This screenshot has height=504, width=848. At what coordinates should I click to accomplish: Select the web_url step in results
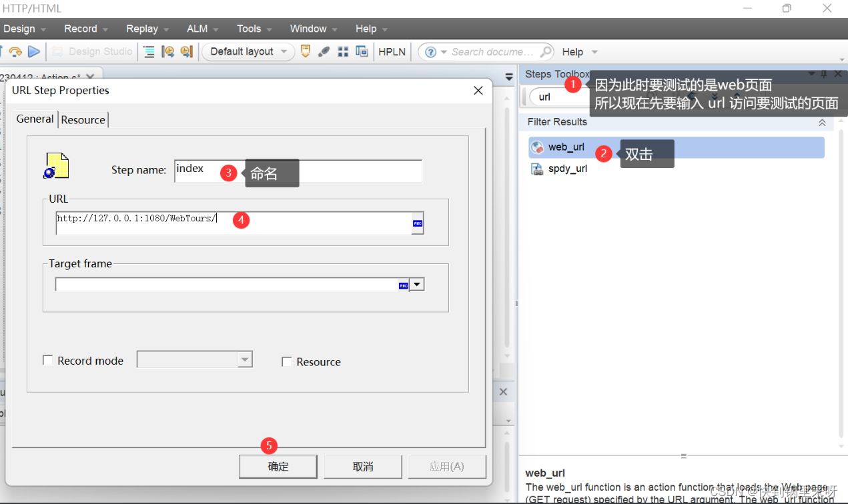[x=677, y=147]
